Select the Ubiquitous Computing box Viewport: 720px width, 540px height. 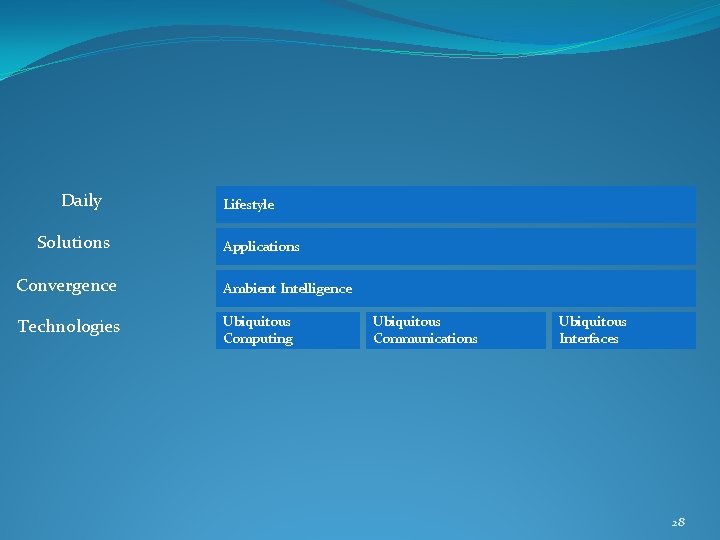(288, 331)
